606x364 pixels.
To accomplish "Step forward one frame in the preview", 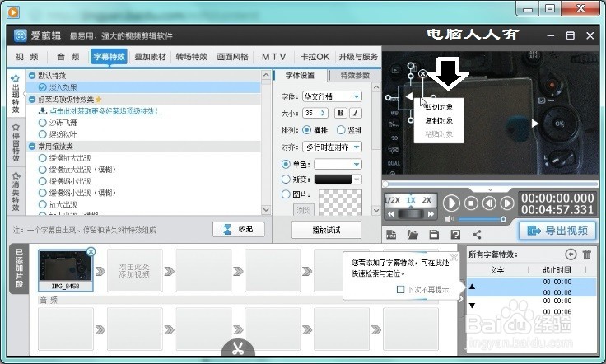I will [507, 203].
